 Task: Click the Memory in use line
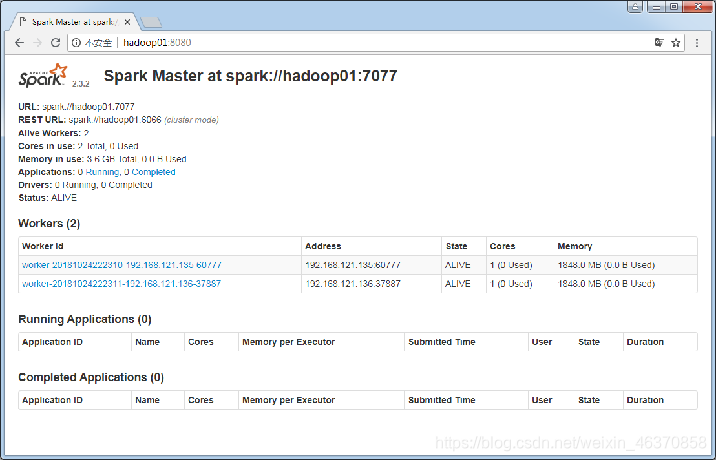102,159
